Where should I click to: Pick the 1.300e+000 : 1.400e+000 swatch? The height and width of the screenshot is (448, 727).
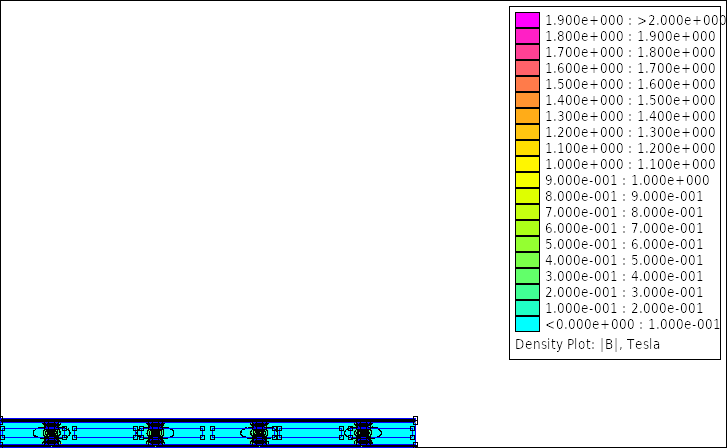[527, 116]
